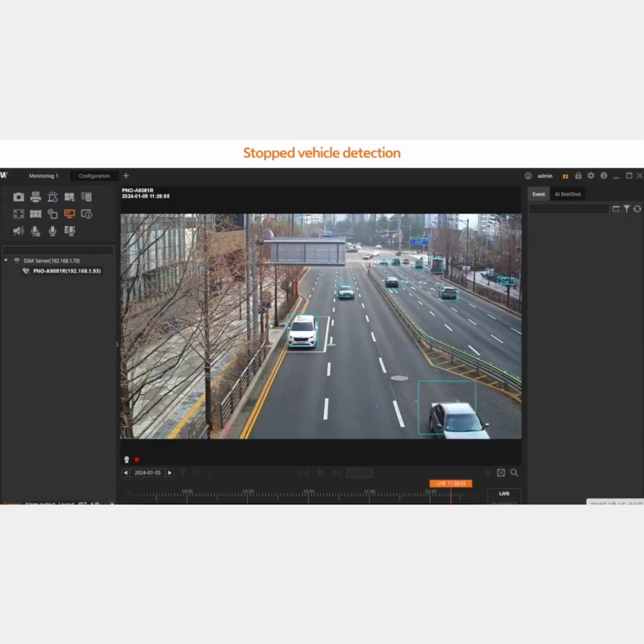Open the AI BestShot tab
644x644 pixels.
coord(567,194)
